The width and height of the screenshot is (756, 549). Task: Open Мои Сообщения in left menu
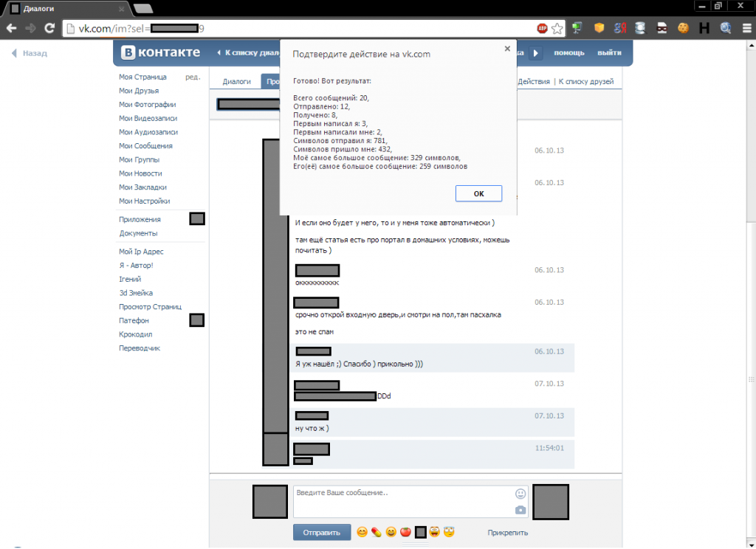pyautogui.click(x=145, y=145)
